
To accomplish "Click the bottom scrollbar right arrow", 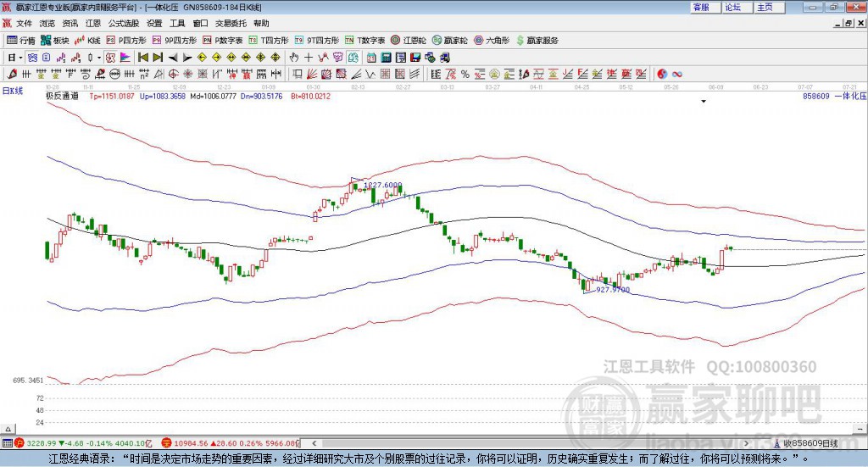I will (746, 443).
